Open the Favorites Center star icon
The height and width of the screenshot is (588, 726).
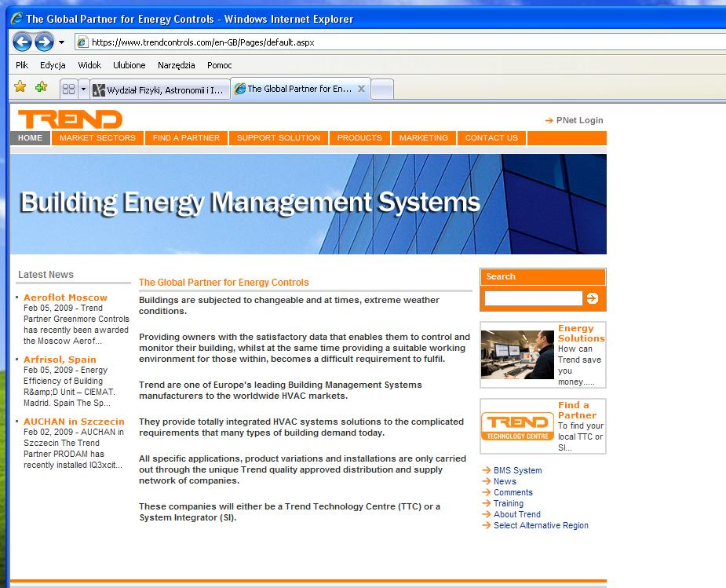point(20,86)
